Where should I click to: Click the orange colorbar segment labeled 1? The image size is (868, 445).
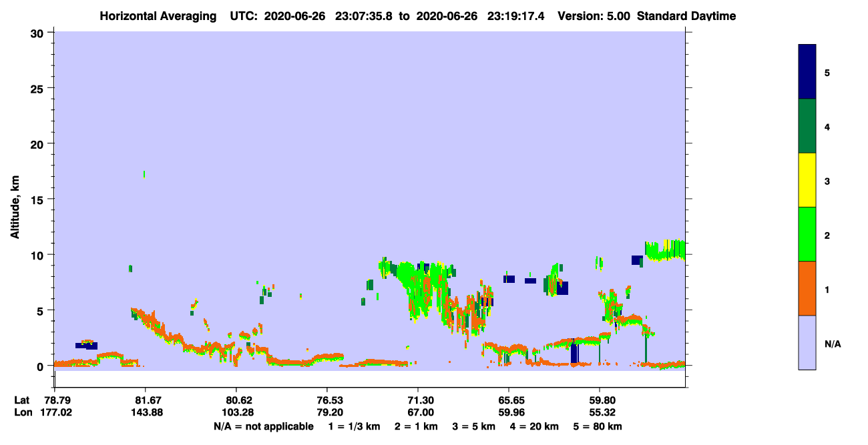pos(807,288)
